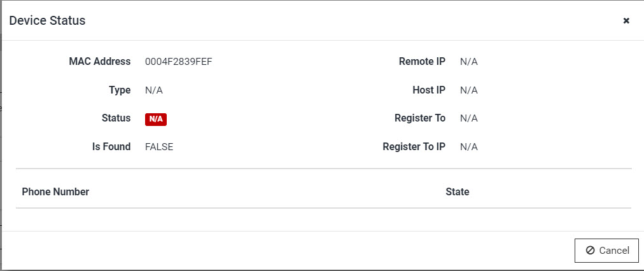Click the Cancel button

[606, 251]
